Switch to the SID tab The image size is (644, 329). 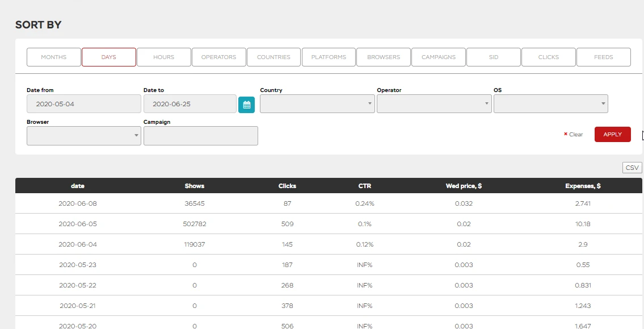[x=494, y=57]
